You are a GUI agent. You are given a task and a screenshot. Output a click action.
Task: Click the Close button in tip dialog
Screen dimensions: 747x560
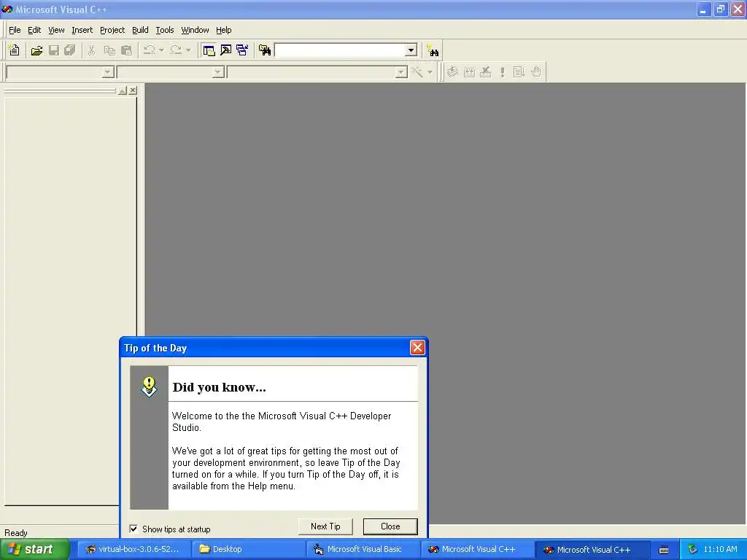[390, 526]
